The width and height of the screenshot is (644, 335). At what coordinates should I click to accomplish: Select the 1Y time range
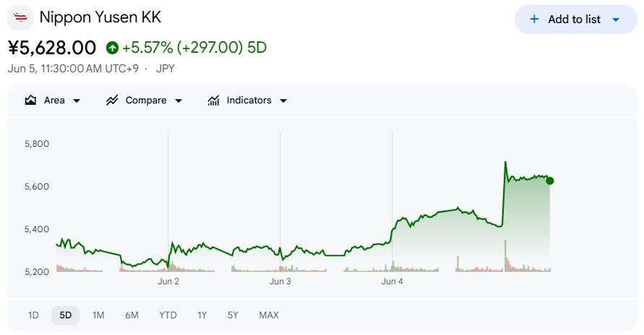pyautogui.click(x=202, y=315)
